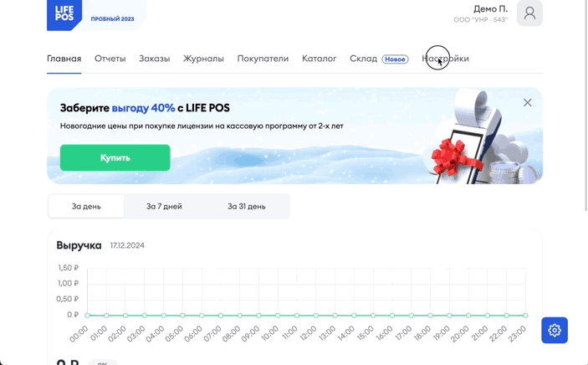Switch to the Отчеты tab
Screen dimensions: 588x365
[x=110, y=59]
